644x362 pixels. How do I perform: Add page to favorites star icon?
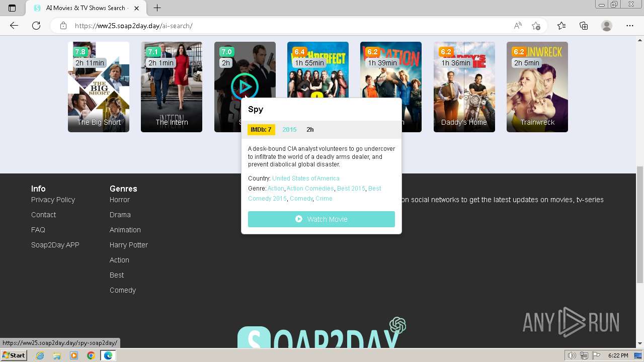pyautogui.click(x=536, y=26)
